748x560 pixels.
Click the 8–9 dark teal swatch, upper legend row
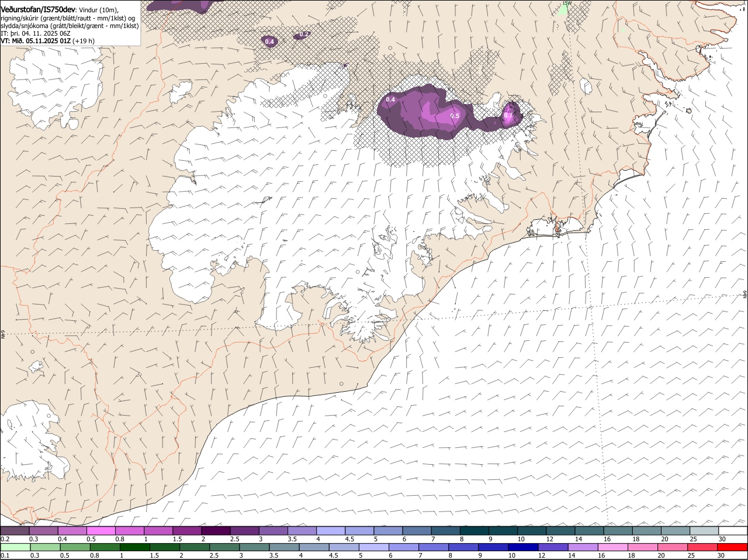(x=475, y=531)
